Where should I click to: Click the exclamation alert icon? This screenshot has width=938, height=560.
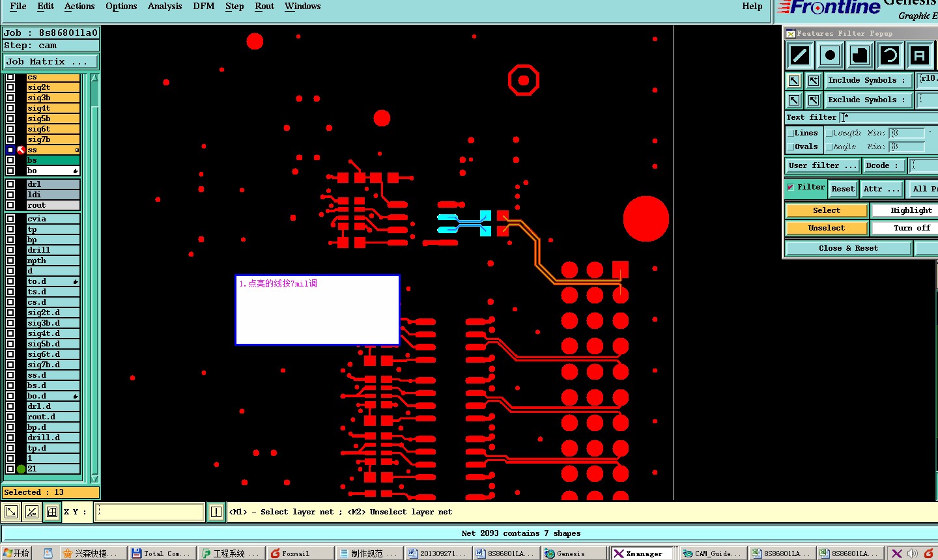[x=216, y=512]
